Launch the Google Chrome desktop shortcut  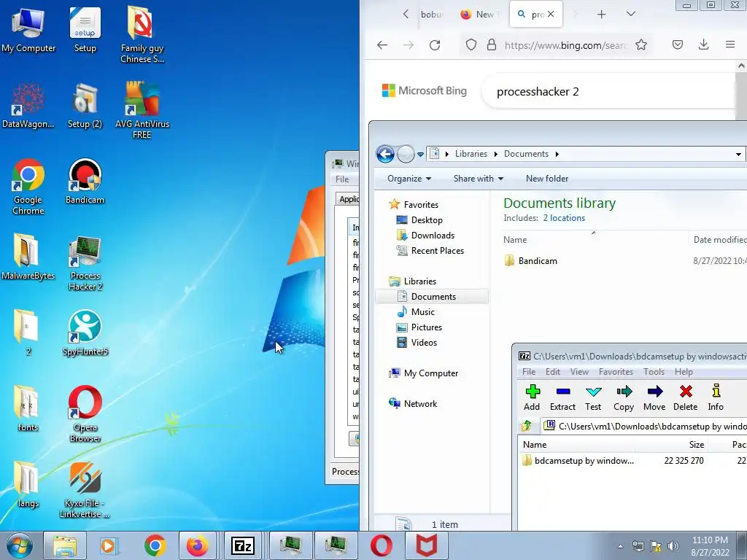coord(28,187)
